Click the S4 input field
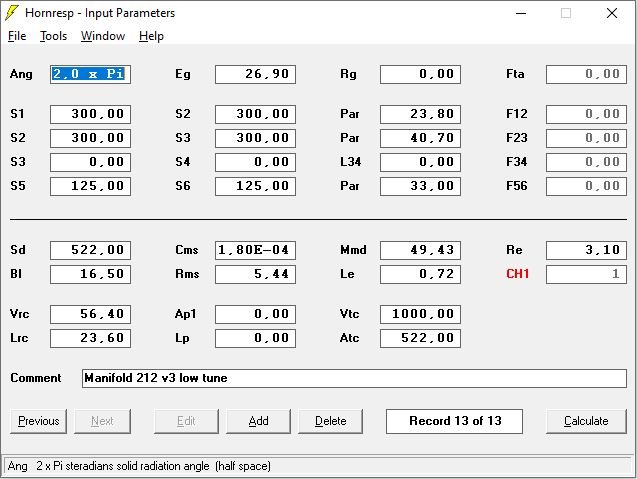Viewport: 637px width, 479px height. click(x=255, y=162)
